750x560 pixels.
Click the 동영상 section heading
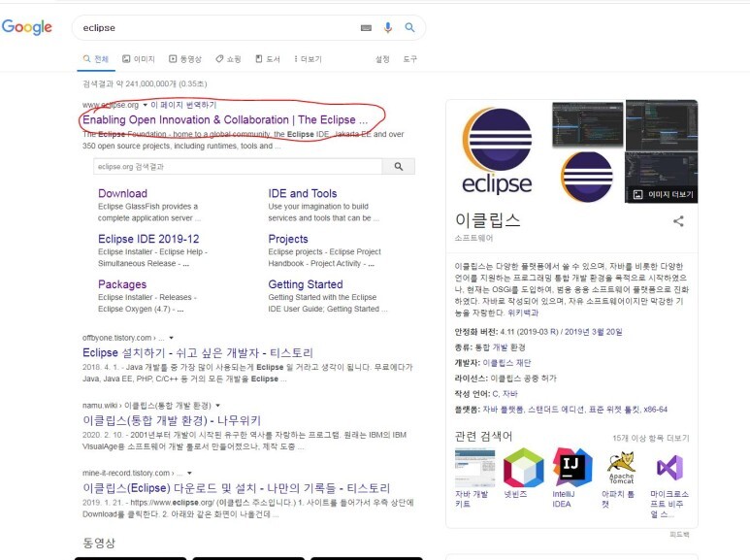coord(99,543)
